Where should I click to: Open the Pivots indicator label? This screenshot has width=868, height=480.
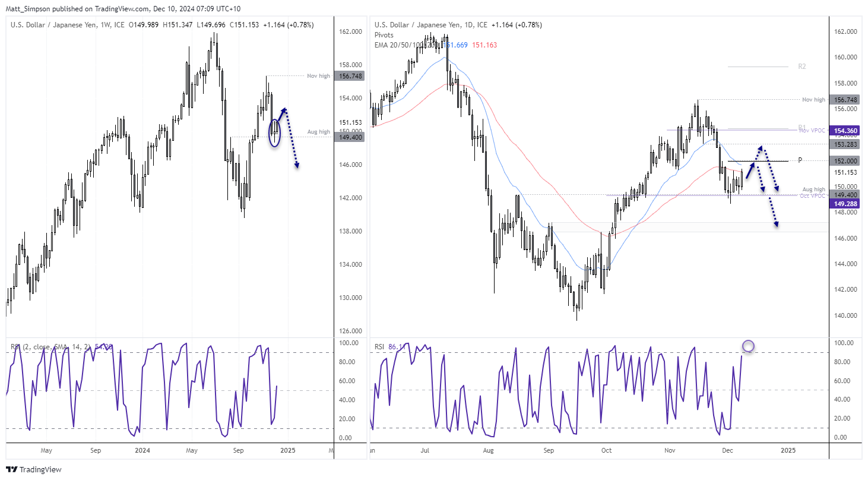(x=384, y=35)
